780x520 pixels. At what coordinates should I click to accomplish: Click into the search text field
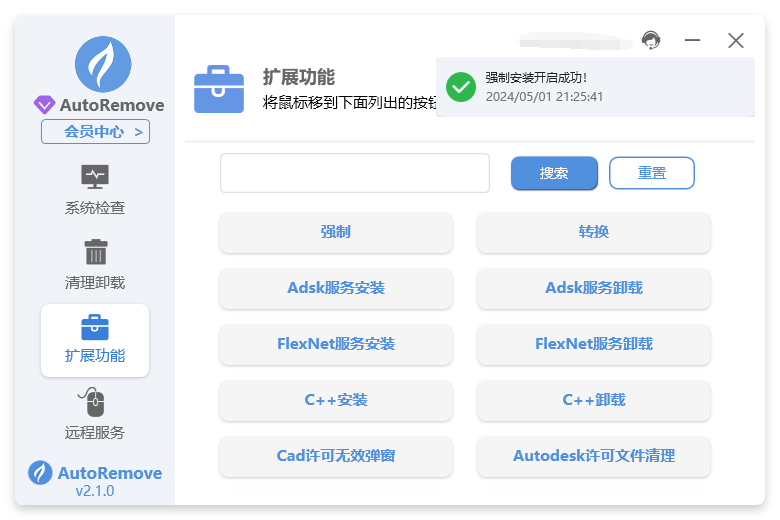click(355, 173)
